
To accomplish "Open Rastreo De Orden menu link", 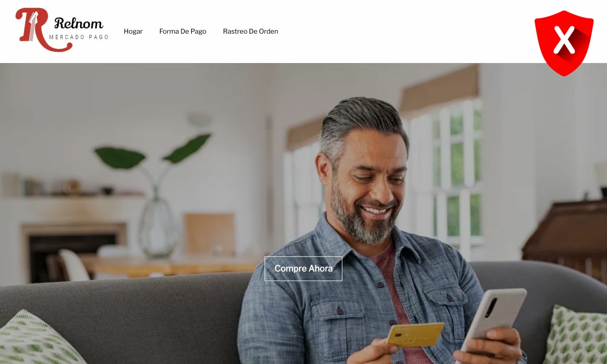I will click(x=250, y=31).
